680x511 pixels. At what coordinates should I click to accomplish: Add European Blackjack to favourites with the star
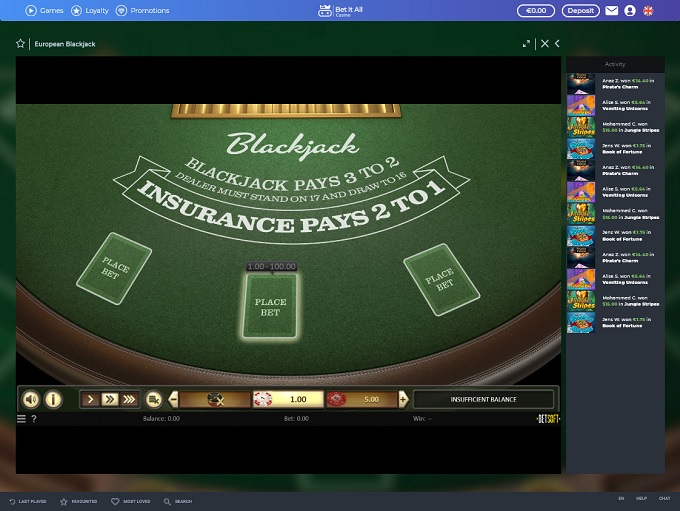20,44
